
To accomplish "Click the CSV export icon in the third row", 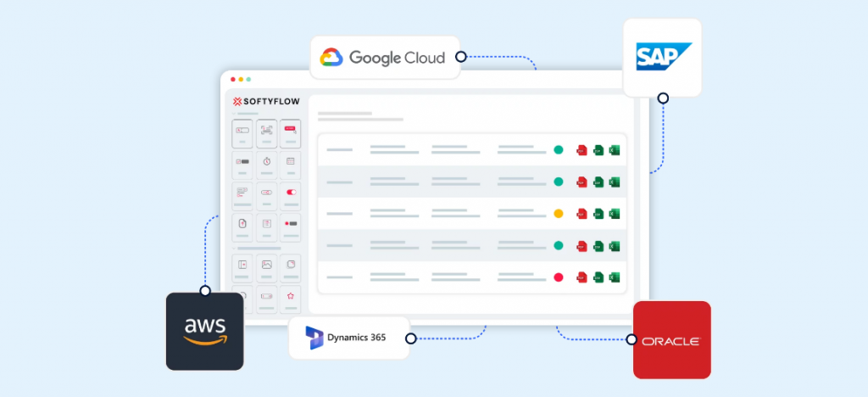I will coord(598,214).
